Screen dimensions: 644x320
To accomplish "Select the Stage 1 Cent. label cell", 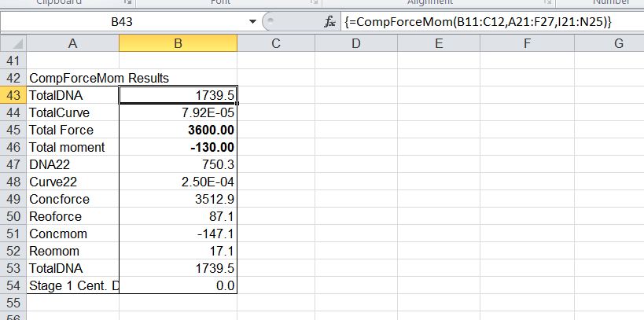I will point(72,285).
